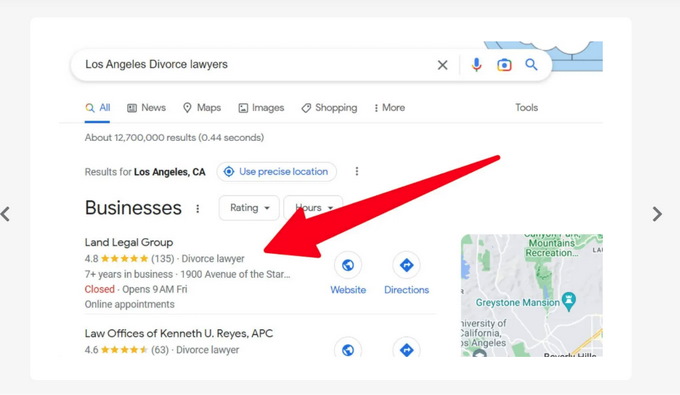Image resolution: width=680 pixels, height=395 pixels.
Task: Switch to the Shopping tab
Action: [329, 108]
